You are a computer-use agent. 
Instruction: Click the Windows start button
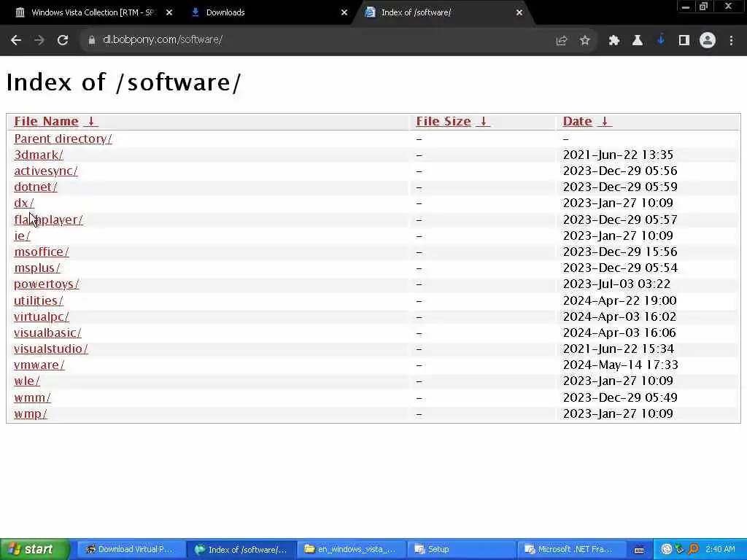tap(34, 549)
